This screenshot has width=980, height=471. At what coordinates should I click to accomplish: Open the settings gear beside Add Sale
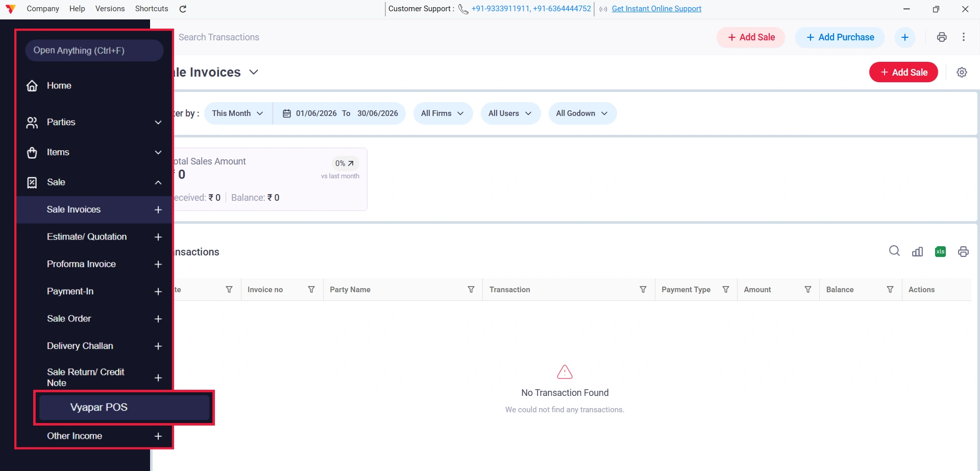pos(962,72)
